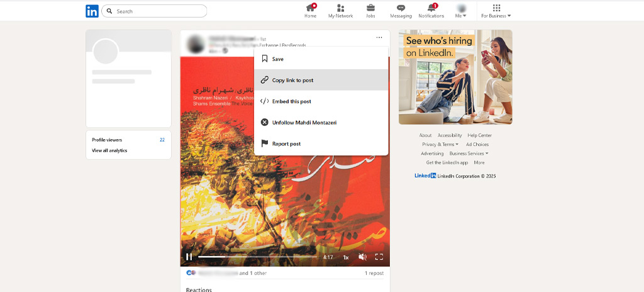This screenshot has height=292, width=644.
Task: Check the Notifications bell icon
Action: tap(431, 8)
